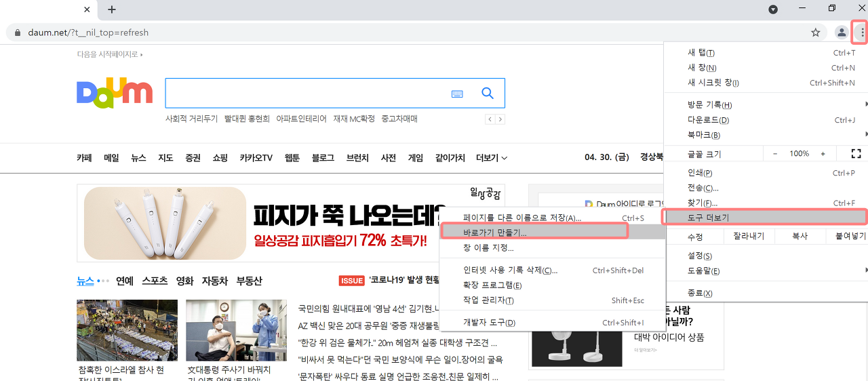Open the 뉴스 navigation link
Viewport: 868px width, 381px height.
pyautogui.click(x=138, y=158)
